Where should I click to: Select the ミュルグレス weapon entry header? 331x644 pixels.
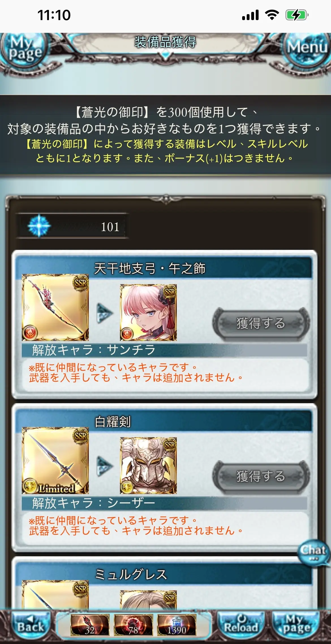tap(164, 574)
